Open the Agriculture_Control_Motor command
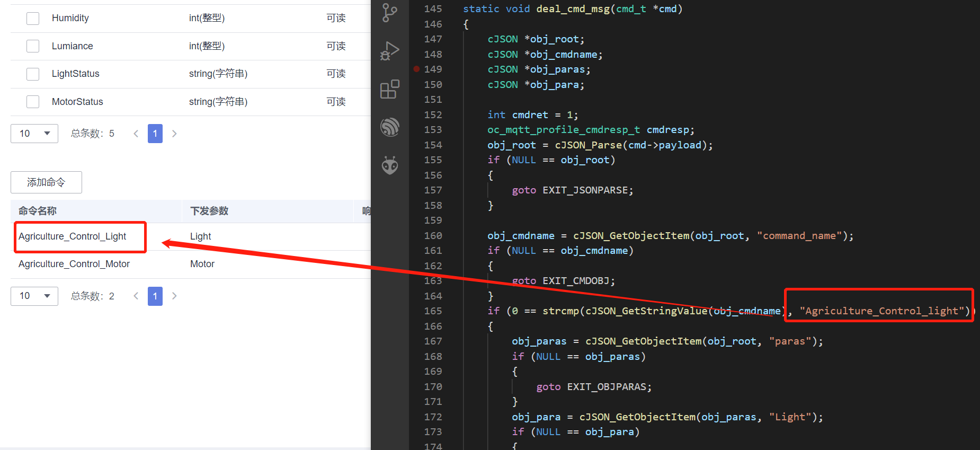Image resolution: width=980 pixels, height=450 pixels. (74, 264)
